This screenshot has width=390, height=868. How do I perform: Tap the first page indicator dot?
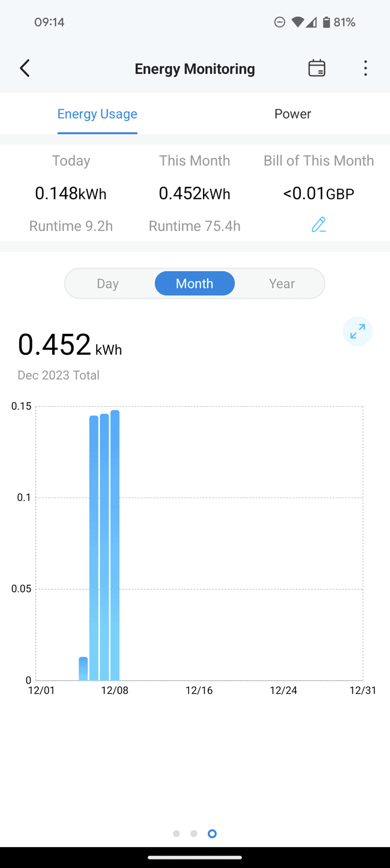[176, 833]
